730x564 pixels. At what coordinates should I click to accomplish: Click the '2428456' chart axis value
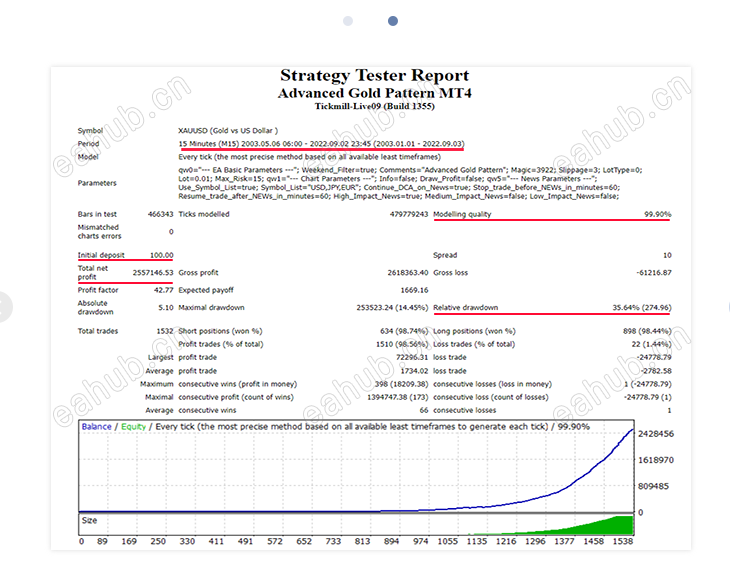[x=656, y=434]
